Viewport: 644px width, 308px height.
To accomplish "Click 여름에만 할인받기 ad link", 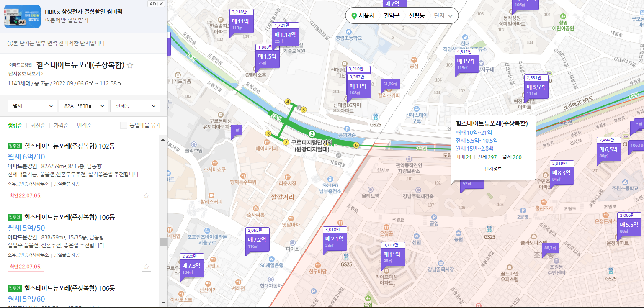I will pos(67,20).
